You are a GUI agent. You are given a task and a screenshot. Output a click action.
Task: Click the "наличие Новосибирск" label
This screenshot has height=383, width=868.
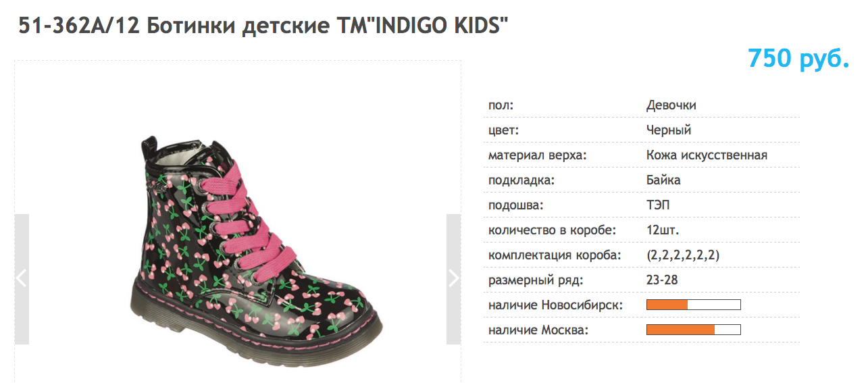(555, 305)
